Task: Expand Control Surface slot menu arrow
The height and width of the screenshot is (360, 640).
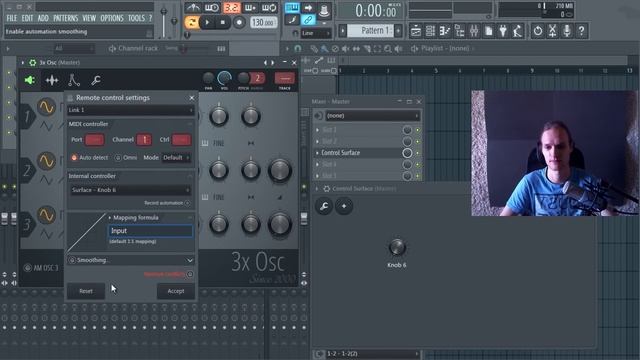Action: (x=317, y=153)
